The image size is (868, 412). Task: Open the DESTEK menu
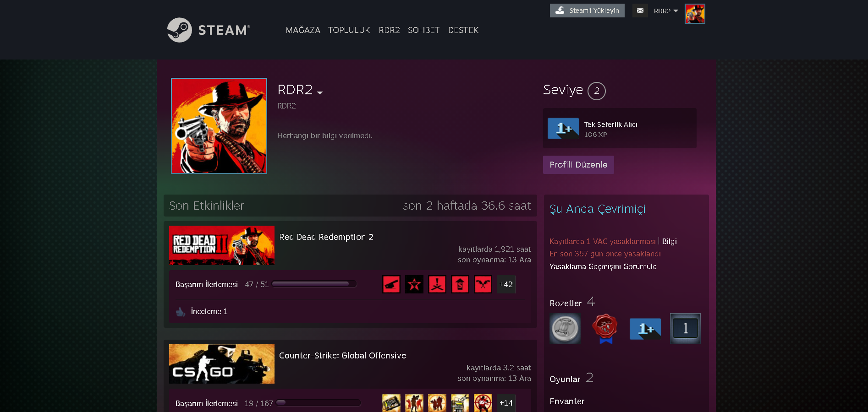(463, 30)
